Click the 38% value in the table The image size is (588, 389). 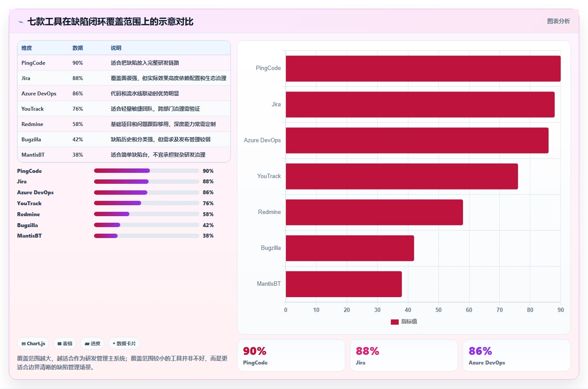(x=78, y=155)
